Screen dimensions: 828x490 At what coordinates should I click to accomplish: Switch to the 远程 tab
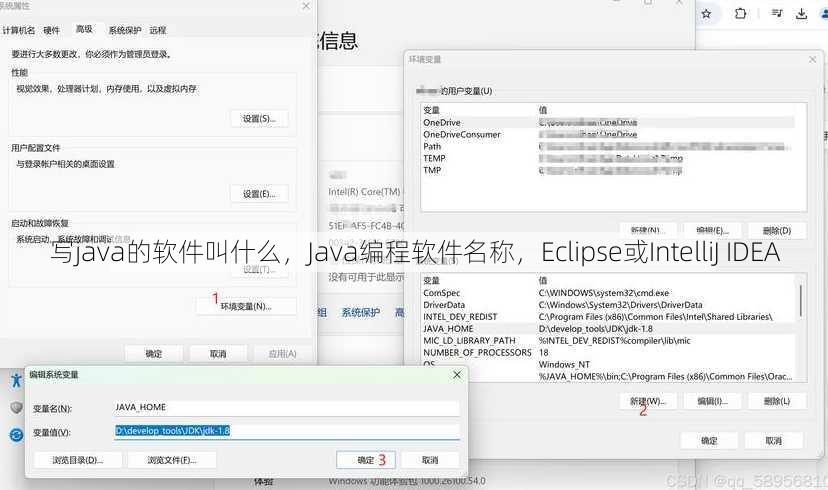tap(157, 30)
